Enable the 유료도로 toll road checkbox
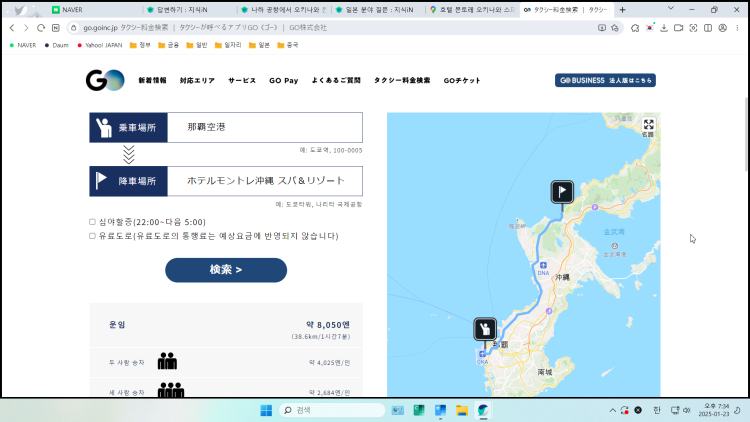This screenshot has width=750, height=422. (92, 236)
